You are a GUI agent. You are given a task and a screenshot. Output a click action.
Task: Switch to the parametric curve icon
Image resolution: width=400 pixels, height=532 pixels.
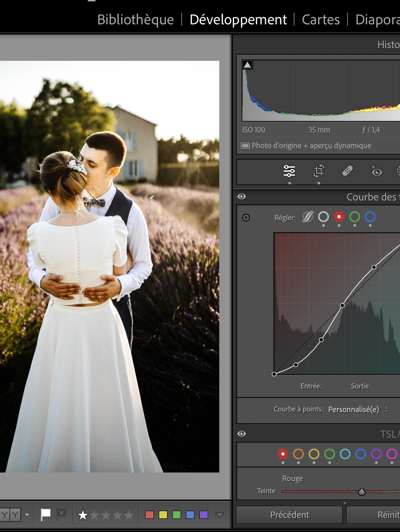point(308,217)
